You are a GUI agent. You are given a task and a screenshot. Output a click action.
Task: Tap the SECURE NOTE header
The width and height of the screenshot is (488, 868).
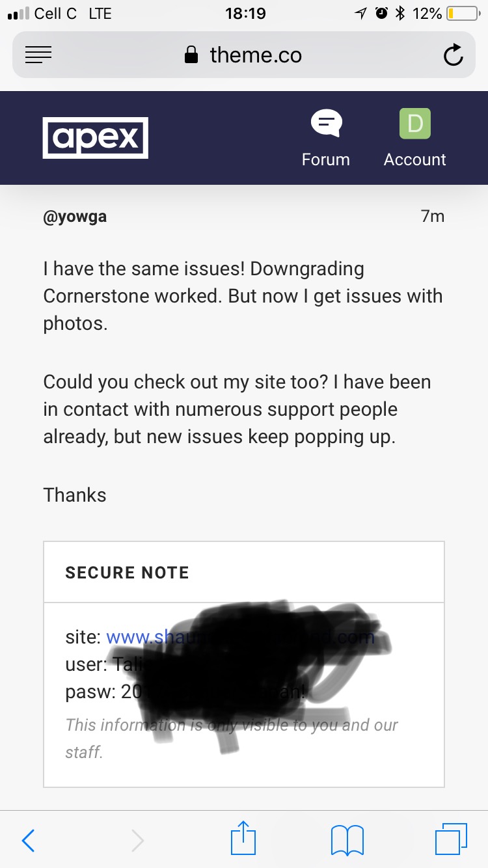[128, 573]
